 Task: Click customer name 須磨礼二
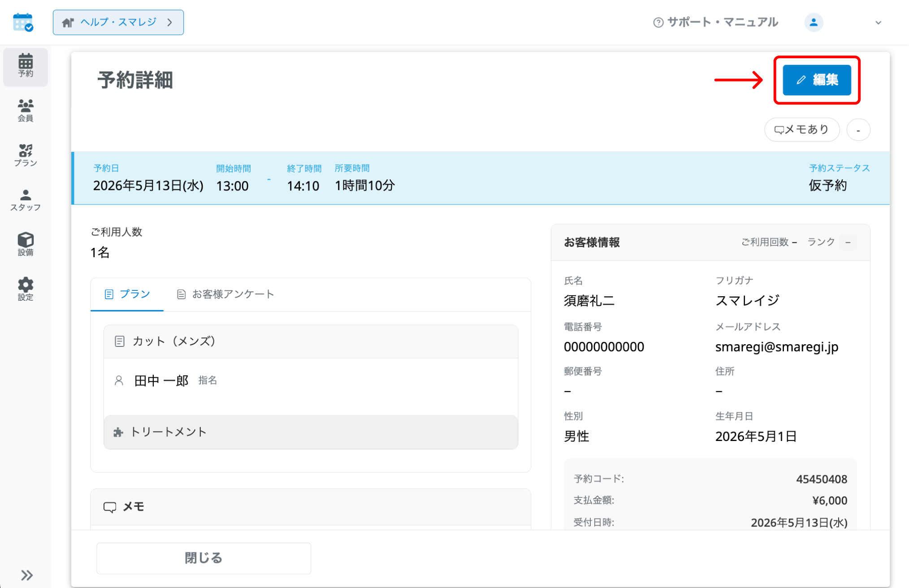point(589,300)
